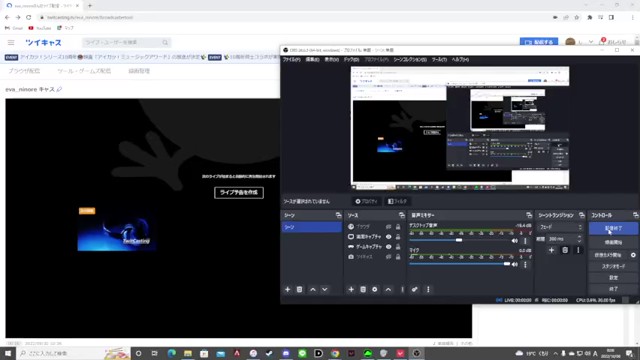
Task: Open the ファイル menu in OBS
Action: tap(292, 60)
